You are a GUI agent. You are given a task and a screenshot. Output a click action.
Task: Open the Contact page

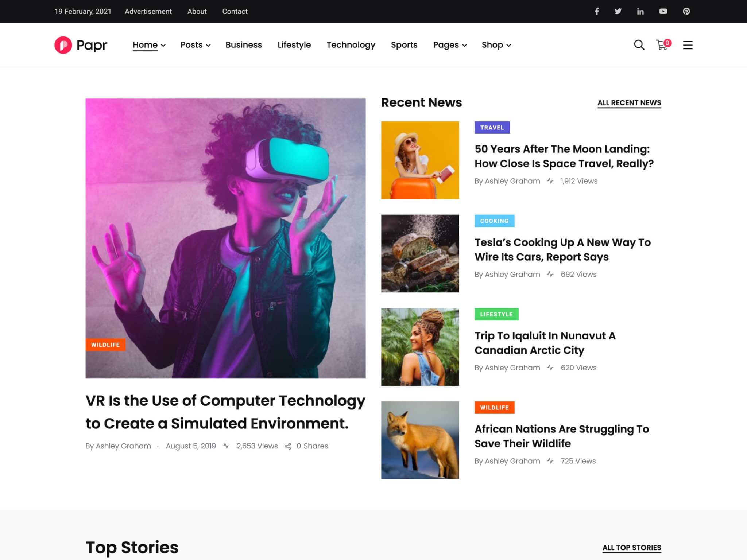pyautogui.click(x=235, y=11)
